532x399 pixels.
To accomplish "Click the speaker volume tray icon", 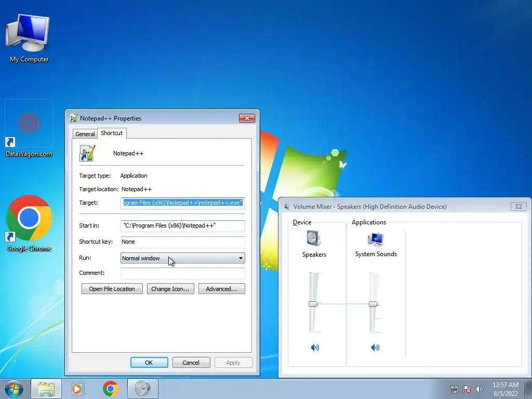I will (479, 389).
